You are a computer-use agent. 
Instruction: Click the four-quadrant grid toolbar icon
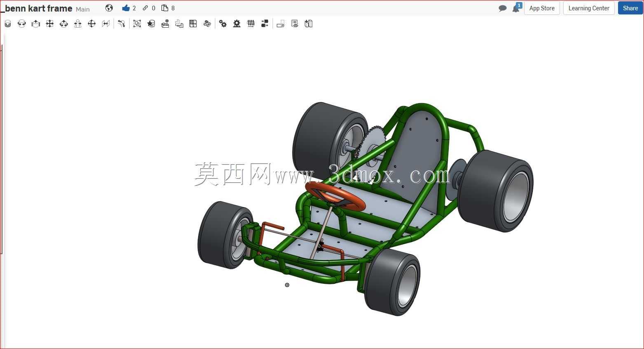click(x=193, y=24)
